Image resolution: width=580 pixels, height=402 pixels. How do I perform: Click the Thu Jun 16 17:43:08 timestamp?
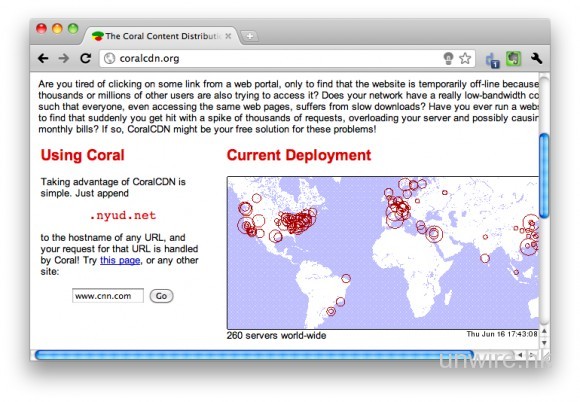[502, 334]
